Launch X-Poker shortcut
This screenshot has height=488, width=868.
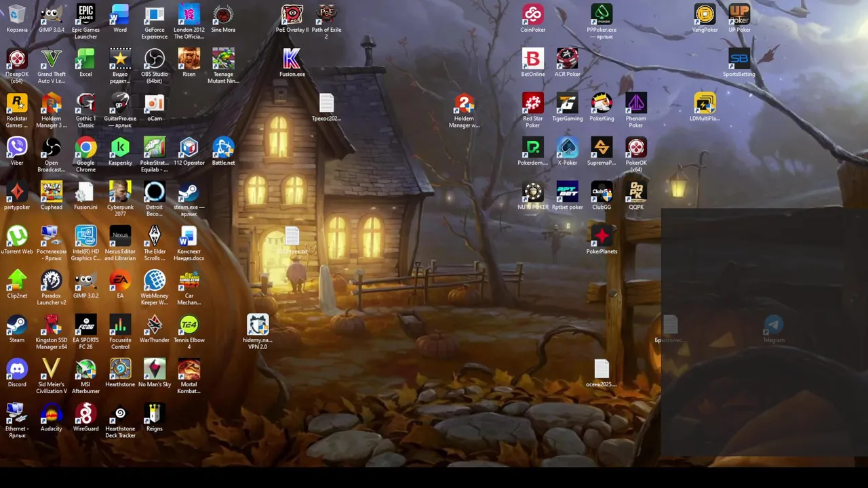(x=568, y=152)
